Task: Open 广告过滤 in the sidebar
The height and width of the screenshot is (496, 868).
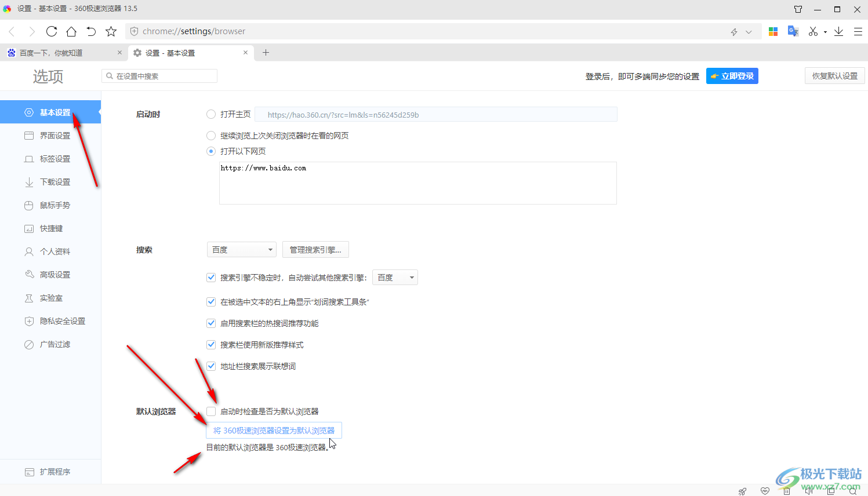Action: pos(50,344)
